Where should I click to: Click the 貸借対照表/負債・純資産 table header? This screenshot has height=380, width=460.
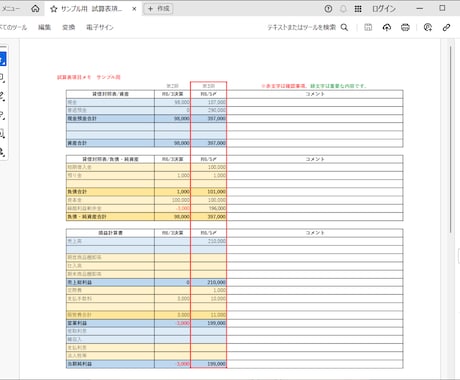click(110, 159)
